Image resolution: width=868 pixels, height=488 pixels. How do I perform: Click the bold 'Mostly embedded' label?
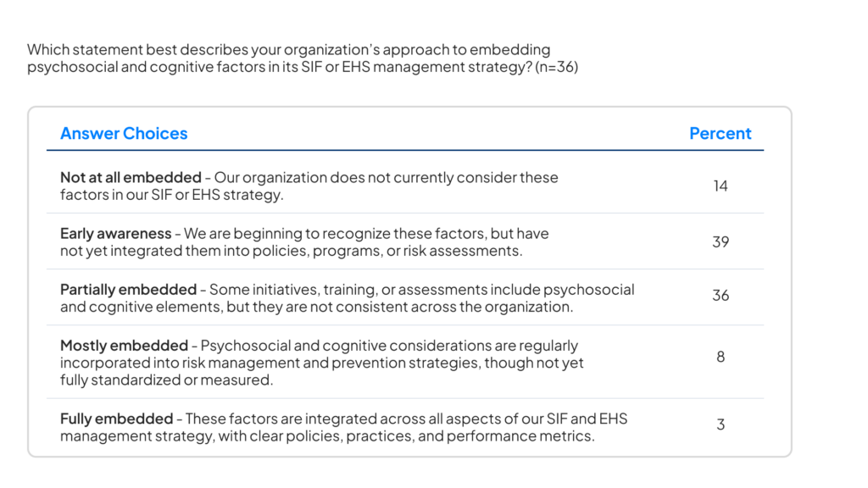pyautogui.click(x=124, y=346)
